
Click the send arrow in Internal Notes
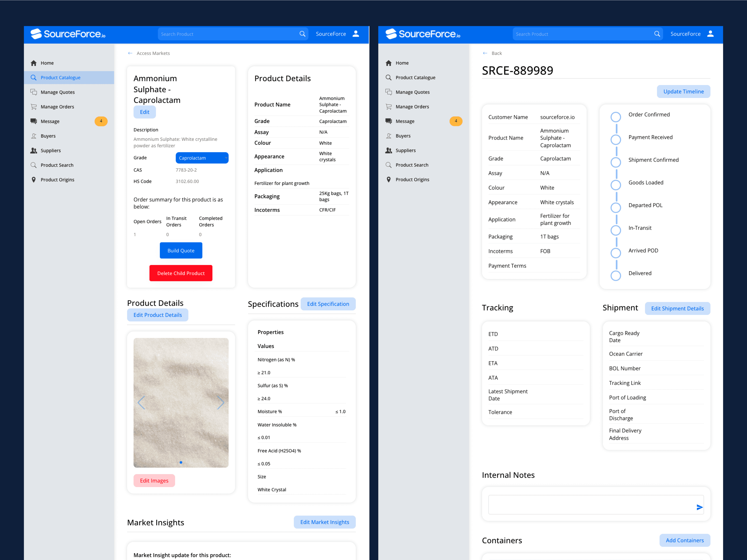point(699,507)
